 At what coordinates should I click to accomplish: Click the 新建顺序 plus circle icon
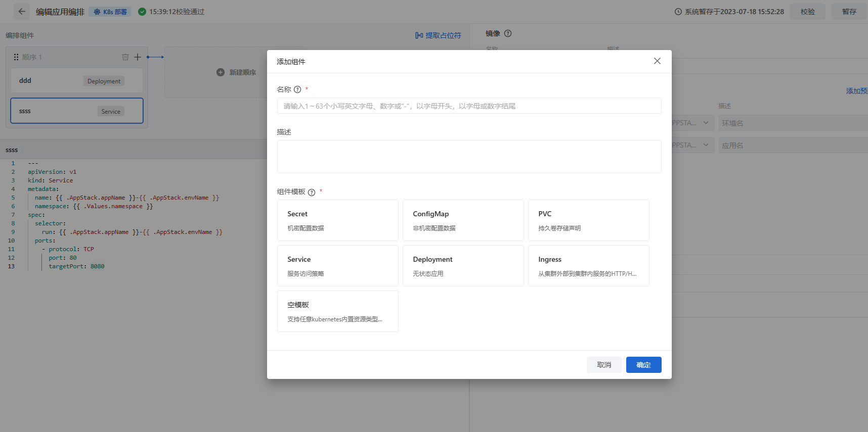pyautogui.click(x=221, y=72)
